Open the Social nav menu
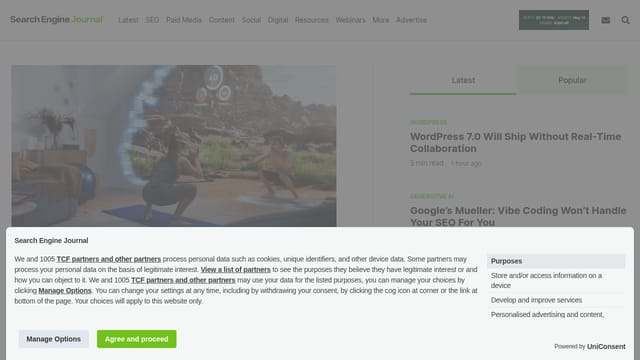Image resolution: width=640 pixels, height=360 pixels. pyautogui.click(x=251, y=20)
